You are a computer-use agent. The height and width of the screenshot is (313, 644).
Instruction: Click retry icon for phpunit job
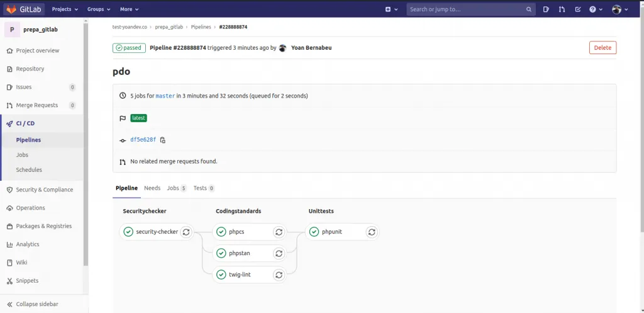click(372, 232)
